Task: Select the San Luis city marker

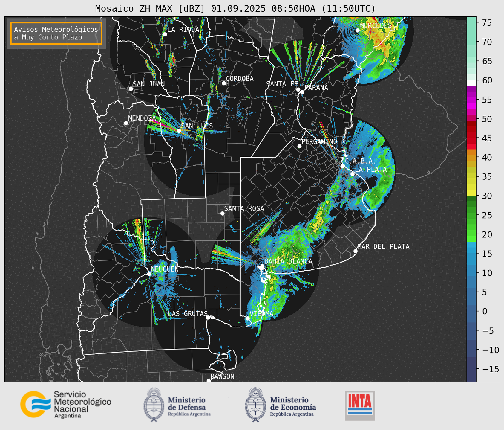Action: coord(179,131)
